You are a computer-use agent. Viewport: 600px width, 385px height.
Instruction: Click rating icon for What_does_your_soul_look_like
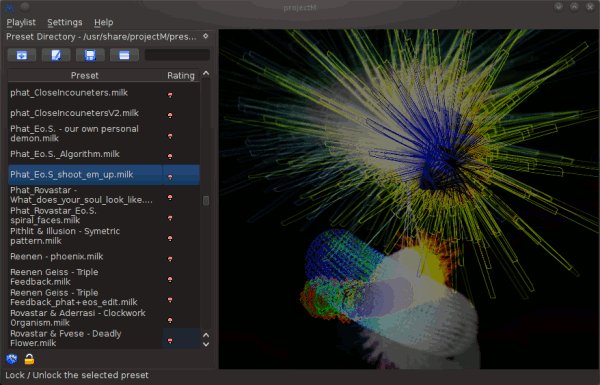pos(170,197)
